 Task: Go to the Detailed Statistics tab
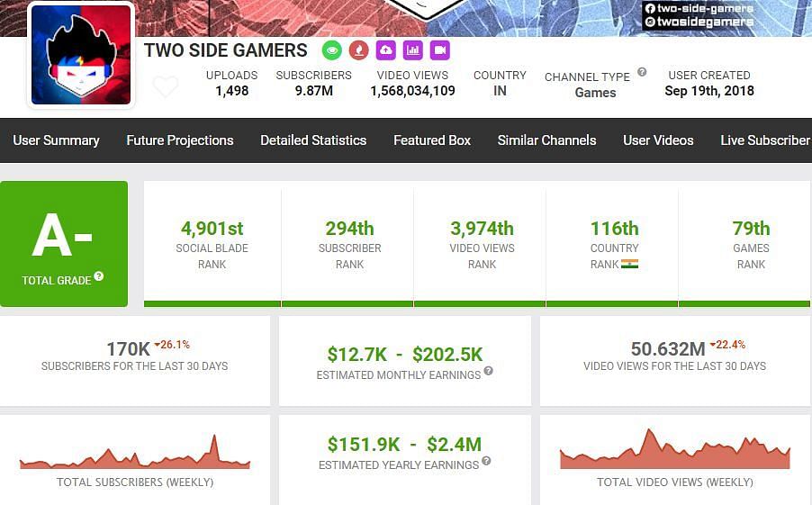tap(313, 140)
